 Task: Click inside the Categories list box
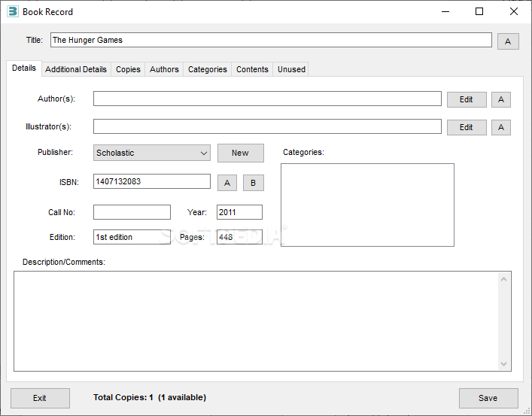pyautogui.click(x=367, y=205)
